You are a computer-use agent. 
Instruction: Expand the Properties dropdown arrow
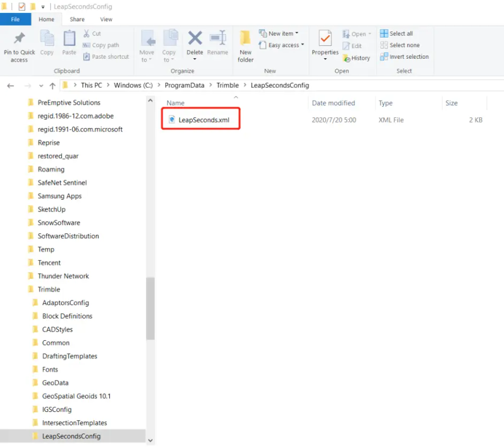(x=325, y=59)
